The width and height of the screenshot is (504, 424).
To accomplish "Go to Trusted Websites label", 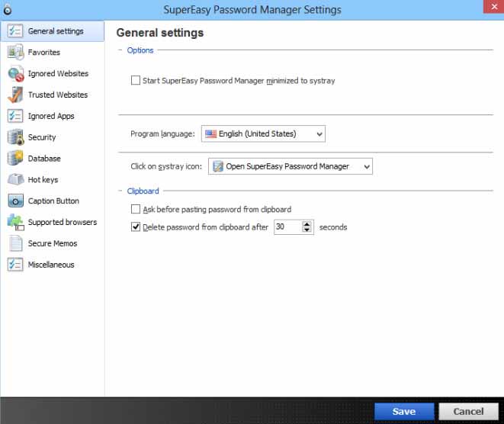I will (x=58, y=95).
